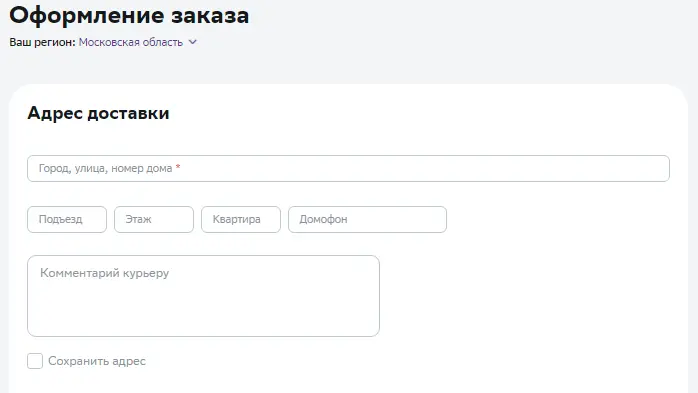Open the Московская область region link
The height and width of the screenshot is (393, 698).
tap(131, 42)
